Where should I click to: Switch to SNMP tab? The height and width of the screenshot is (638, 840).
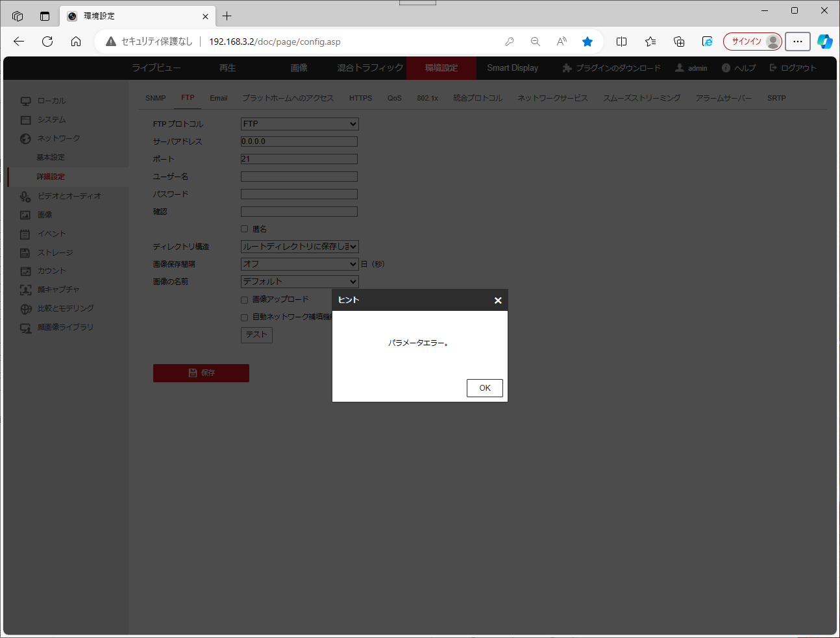click(156, 98)
